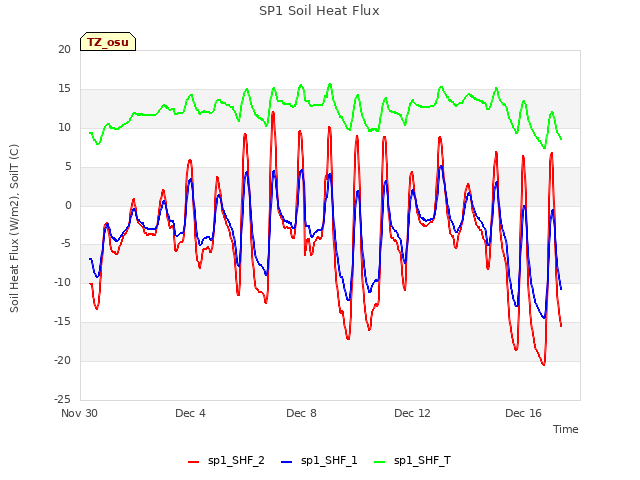
Task: Click the Soil Heat Flux y-axis label
Action: 14,228
